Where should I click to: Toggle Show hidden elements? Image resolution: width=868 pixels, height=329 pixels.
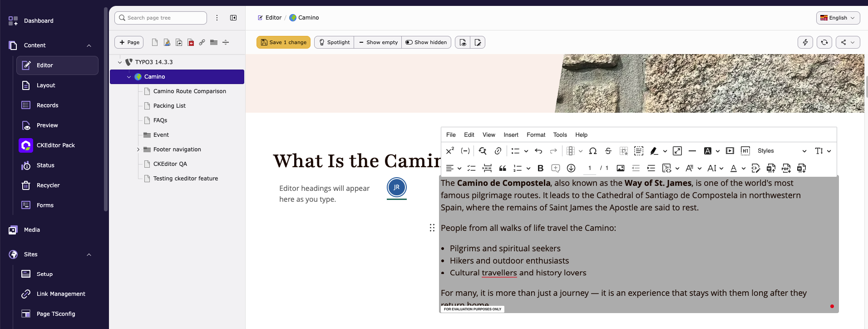[426, 42]
